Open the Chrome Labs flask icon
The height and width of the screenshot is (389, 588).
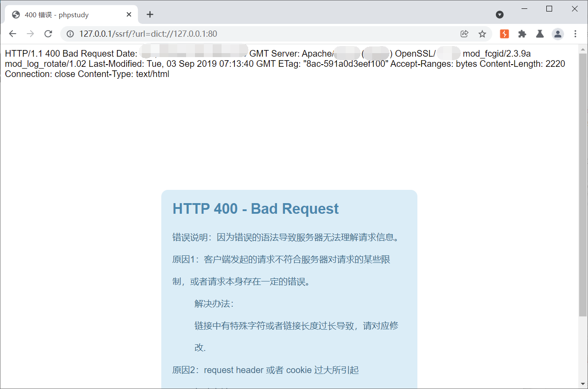[x=540, y=34]
